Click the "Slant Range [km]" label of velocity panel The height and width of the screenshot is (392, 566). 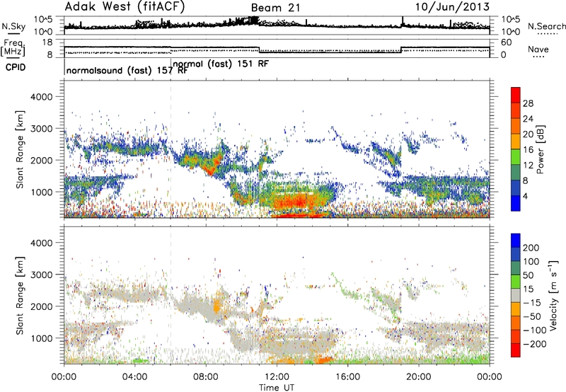tap(20, 296)
